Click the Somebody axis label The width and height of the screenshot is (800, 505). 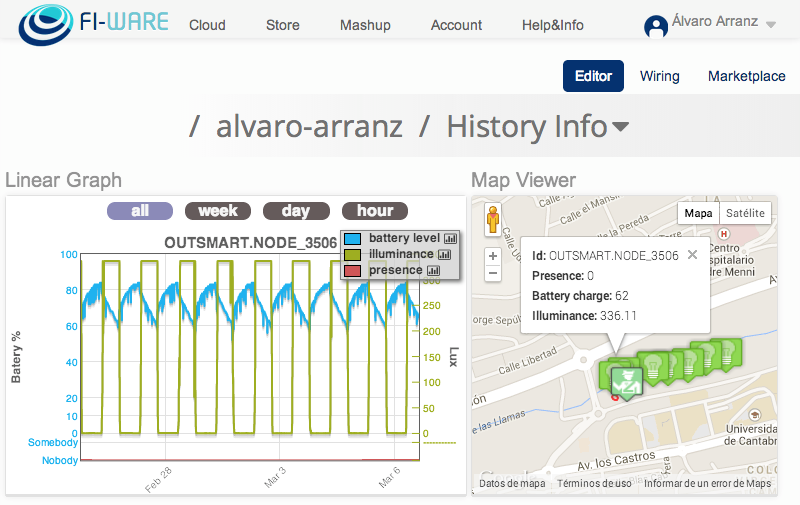click(53, 442)
